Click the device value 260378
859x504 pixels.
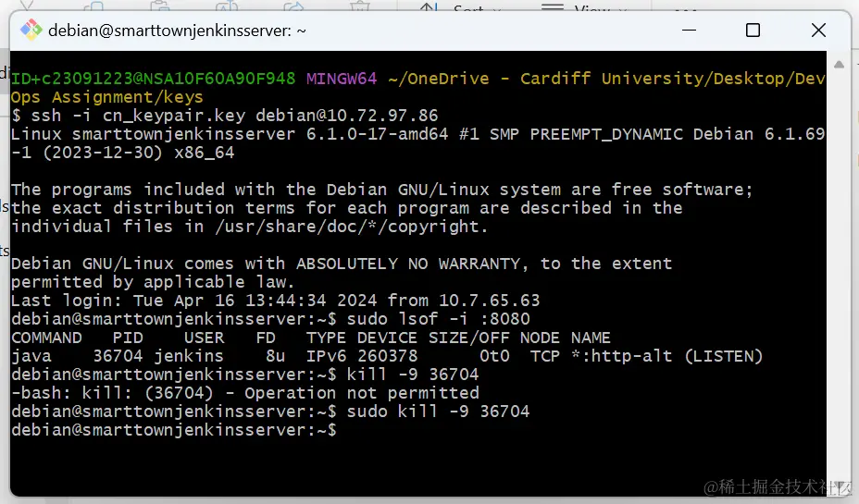click(387, 356)
